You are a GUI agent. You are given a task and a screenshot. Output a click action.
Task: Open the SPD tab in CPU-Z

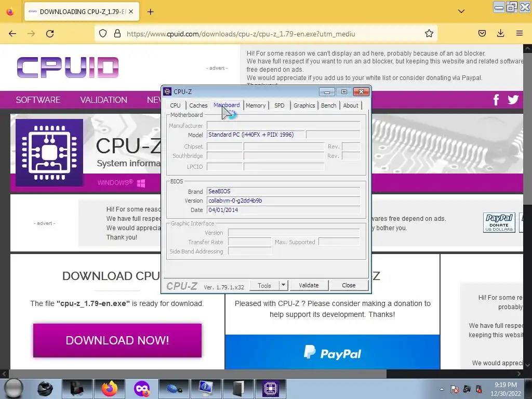coord(279,105)
